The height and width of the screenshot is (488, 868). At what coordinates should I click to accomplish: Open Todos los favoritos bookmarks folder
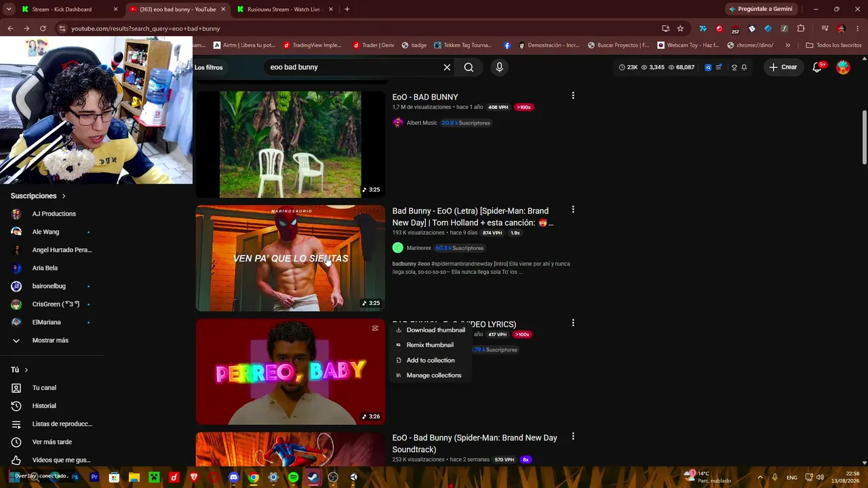[833, 45]
